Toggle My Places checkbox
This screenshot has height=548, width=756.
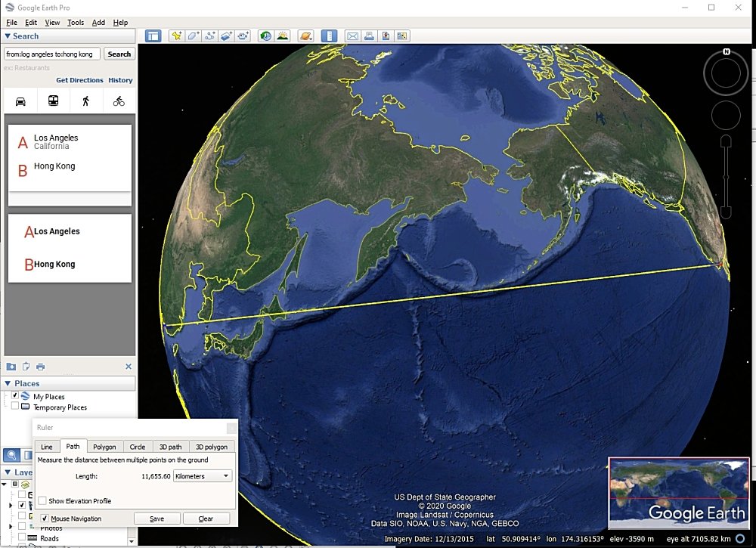click(15, 395)
